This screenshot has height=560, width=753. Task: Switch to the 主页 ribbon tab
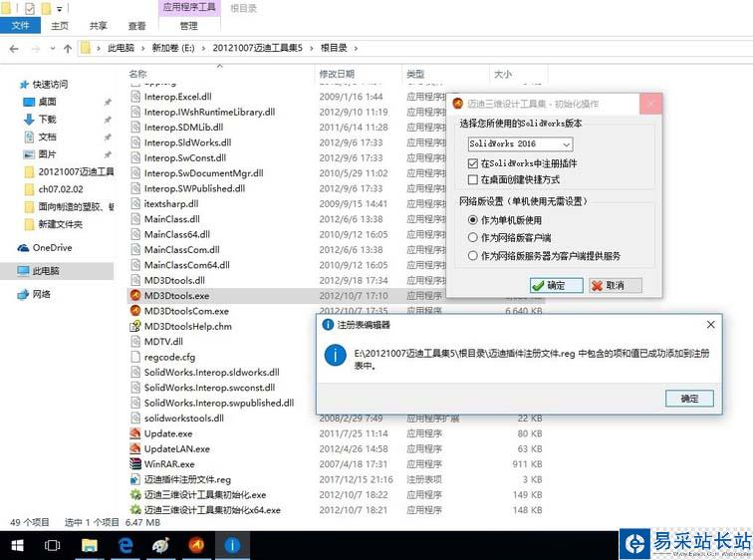60,26
